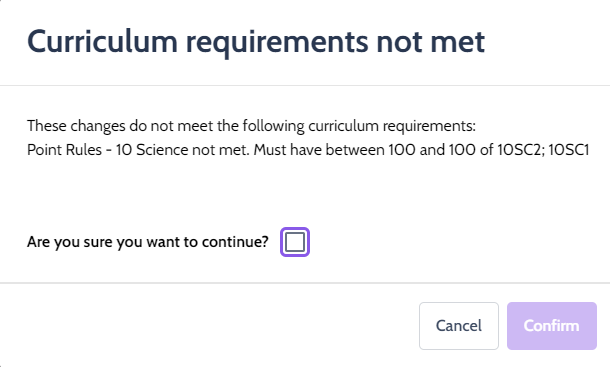Click the word 'following' in the message
Image resolution: width=610 pixels, height=367 pixels.
pyautogui.click(x=273, y=126)
